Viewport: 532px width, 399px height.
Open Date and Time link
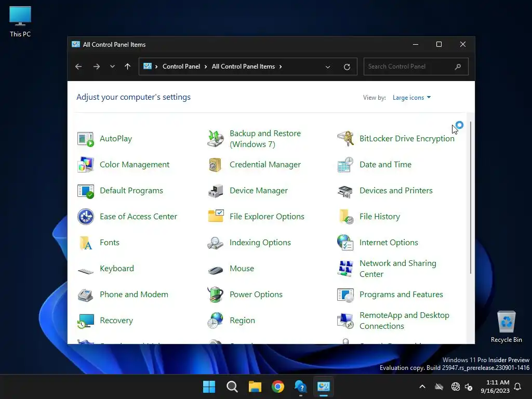[385, 165]
